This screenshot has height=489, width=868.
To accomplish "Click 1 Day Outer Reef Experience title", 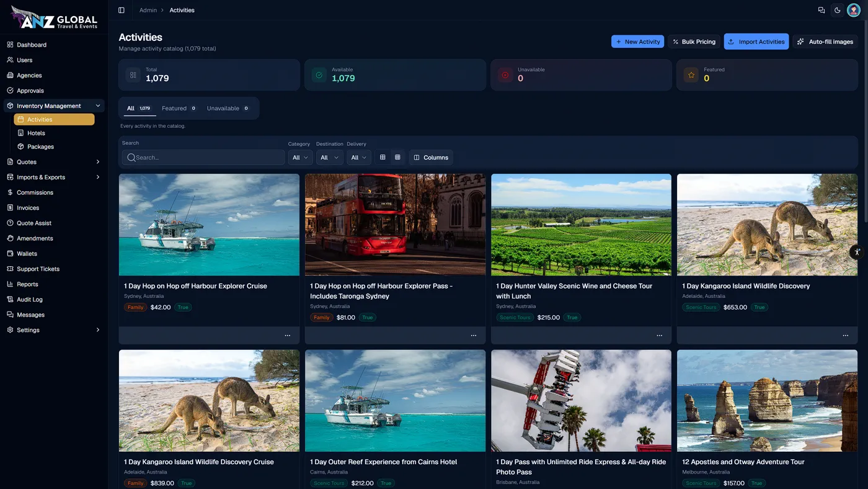I will [383, 462].
